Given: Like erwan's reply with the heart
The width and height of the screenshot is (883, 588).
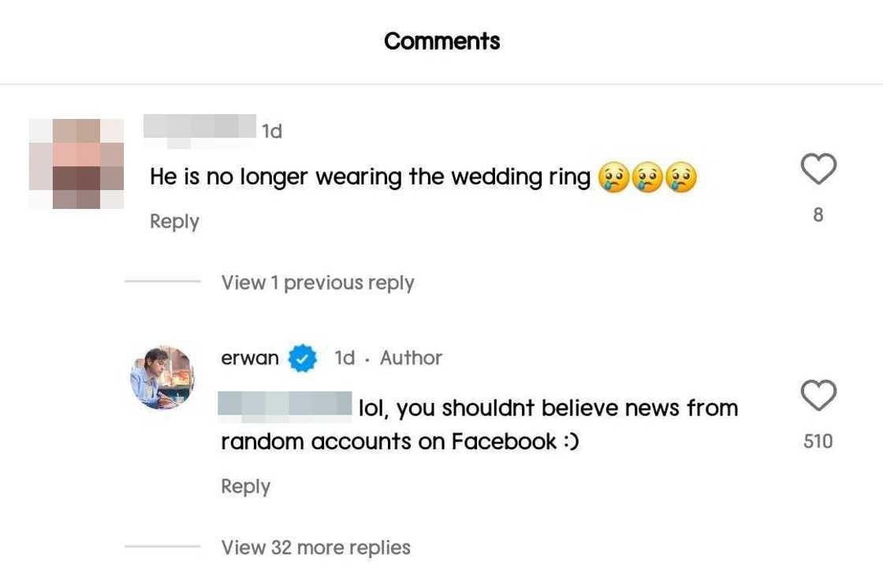Looking at the screenshot, I should point(818,395).
